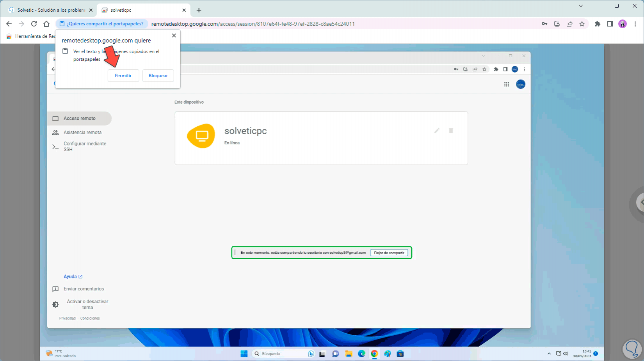Open tab search chevron in remote Chrome window
The width and height of the screenshot is (644, 361).
pos(484,56)
